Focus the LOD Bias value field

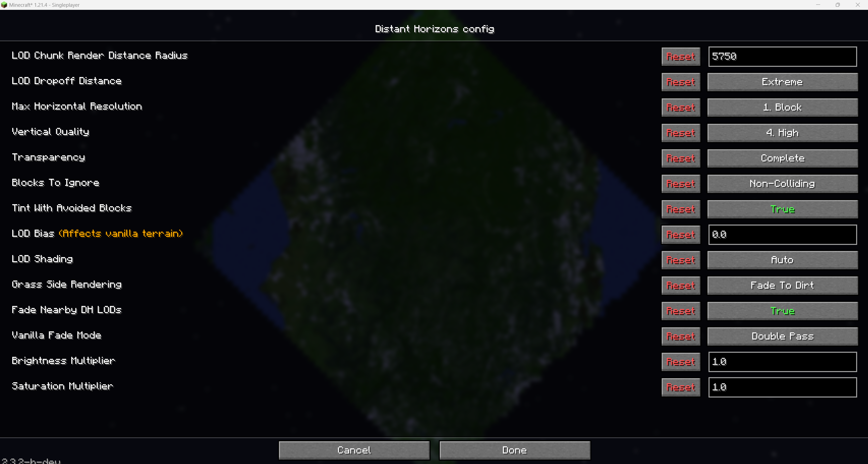click(782, 234)
